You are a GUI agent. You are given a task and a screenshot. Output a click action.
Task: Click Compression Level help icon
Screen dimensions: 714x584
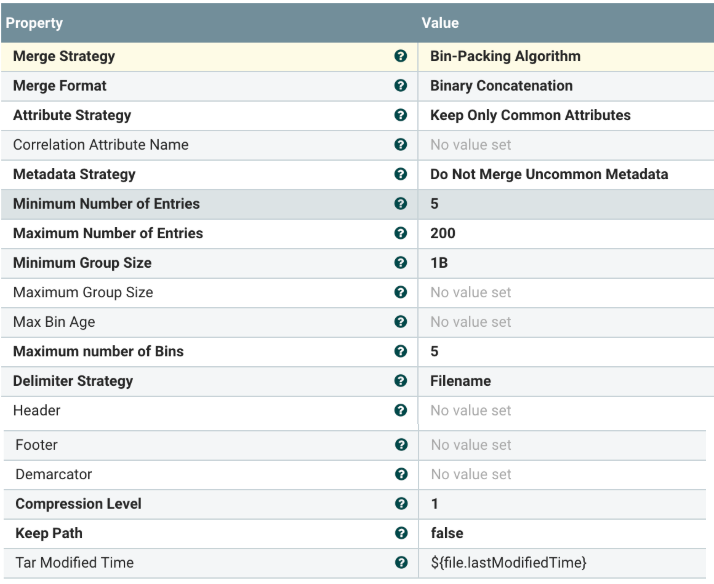(400, 504)
